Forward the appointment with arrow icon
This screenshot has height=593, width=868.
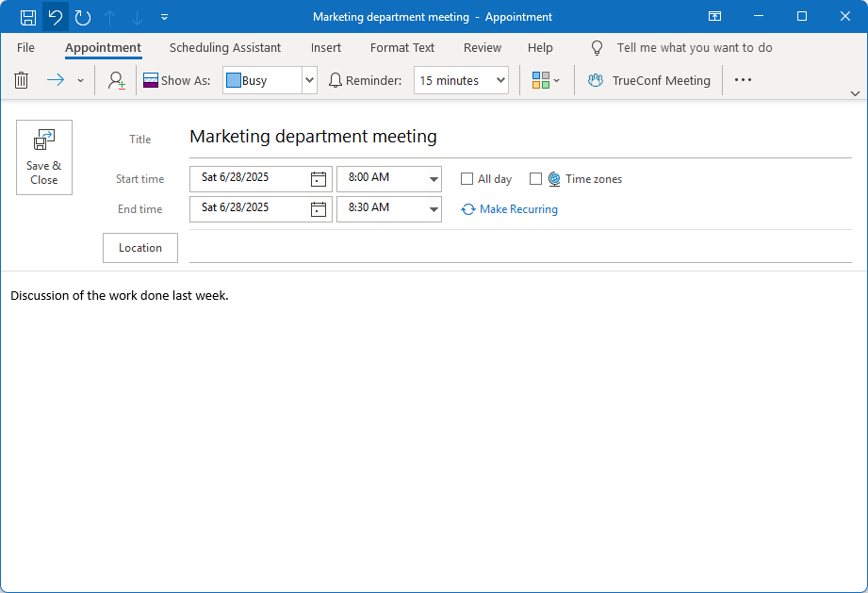[x=56, y=80]
